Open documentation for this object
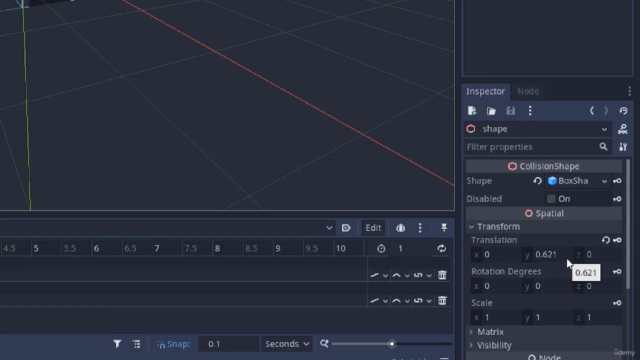The height and width of the screenshot is (360, 640). pyautogui.click(x=623, y=129)
